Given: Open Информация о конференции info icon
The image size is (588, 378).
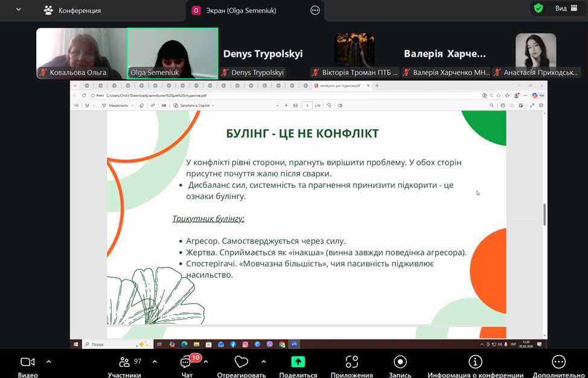Looking at the screenshot, I should click(x=475, y=362).
